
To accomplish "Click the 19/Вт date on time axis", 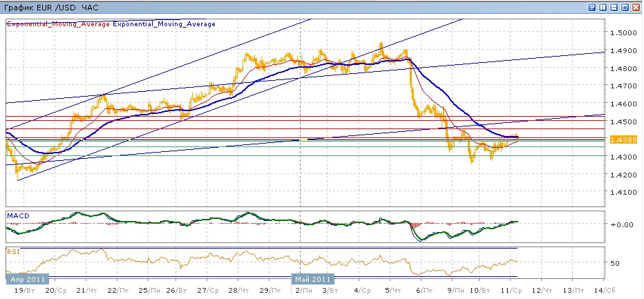I will [25, 291].
